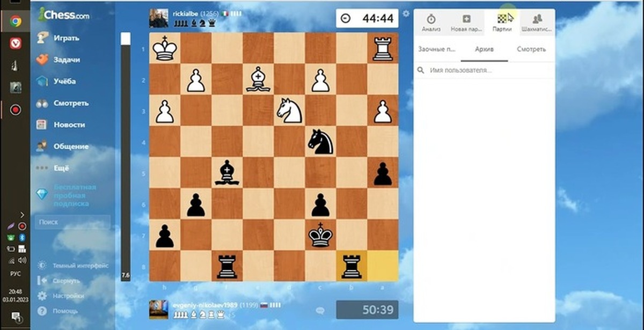Click the bottom clock showing 50:39

[367, 310]
